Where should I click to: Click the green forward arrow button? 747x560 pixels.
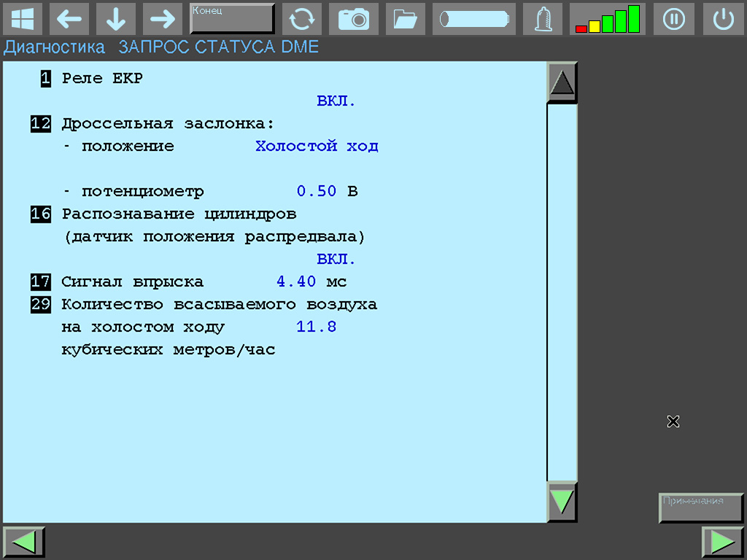722,541
